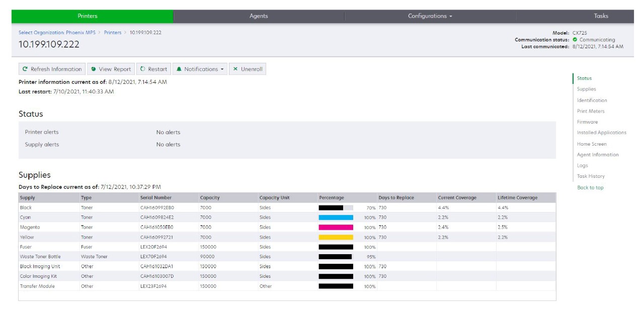644x317 pixels.
Task: Click the green Communicating status icon
Action: click(575, 40)
